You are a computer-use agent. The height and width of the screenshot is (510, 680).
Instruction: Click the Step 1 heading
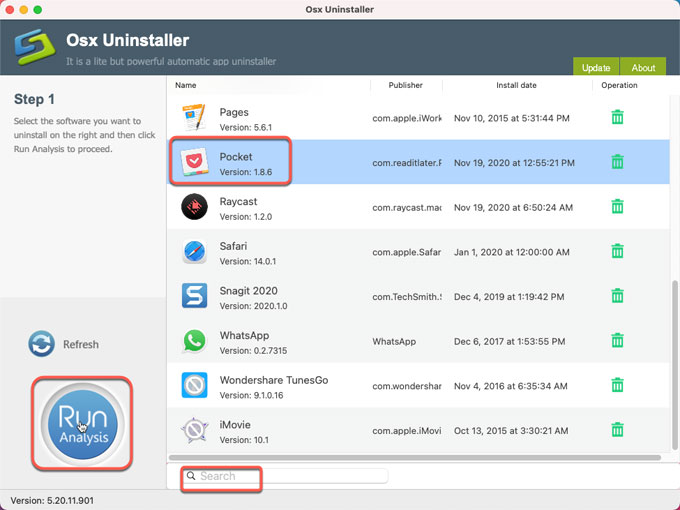(x=34, y=99)
